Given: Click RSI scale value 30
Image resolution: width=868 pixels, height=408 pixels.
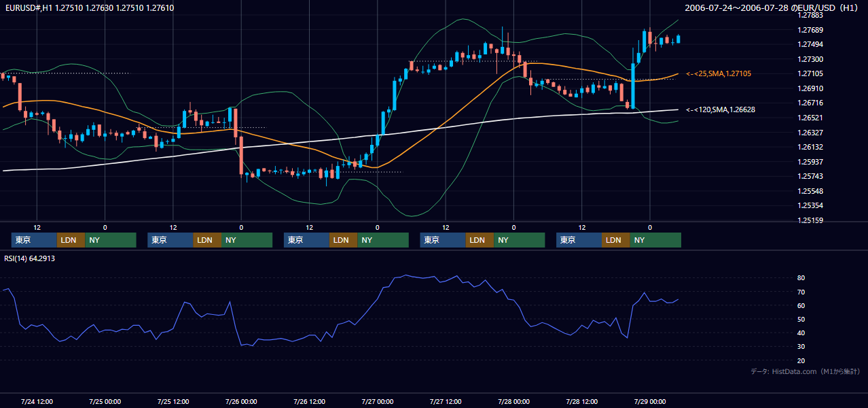Looking at the screenshot, I should pos(801,346).
